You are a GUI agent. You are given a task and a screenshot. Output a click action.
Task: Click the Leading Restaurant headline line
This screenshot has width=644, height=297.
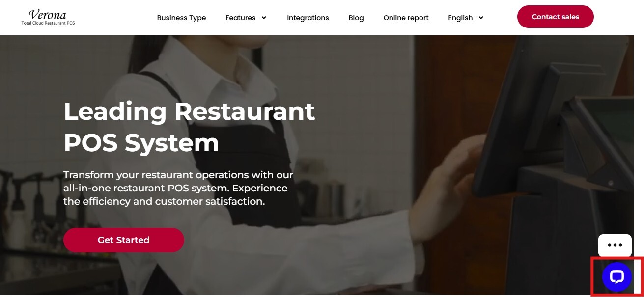pyautogui.click(x=189, y=111)
